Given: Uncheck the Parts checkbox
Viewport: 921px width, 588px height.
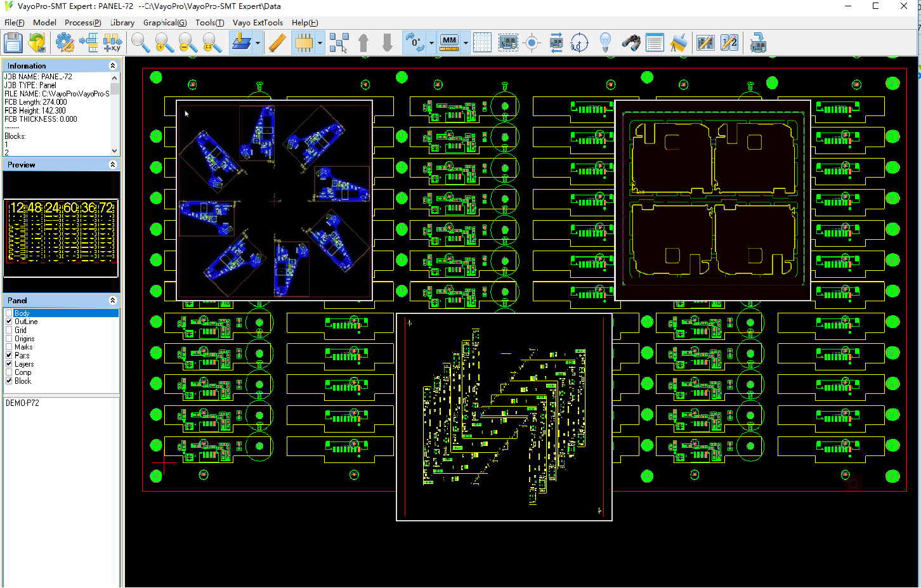Looking at the screenshot, I should (x=9, y=356).
